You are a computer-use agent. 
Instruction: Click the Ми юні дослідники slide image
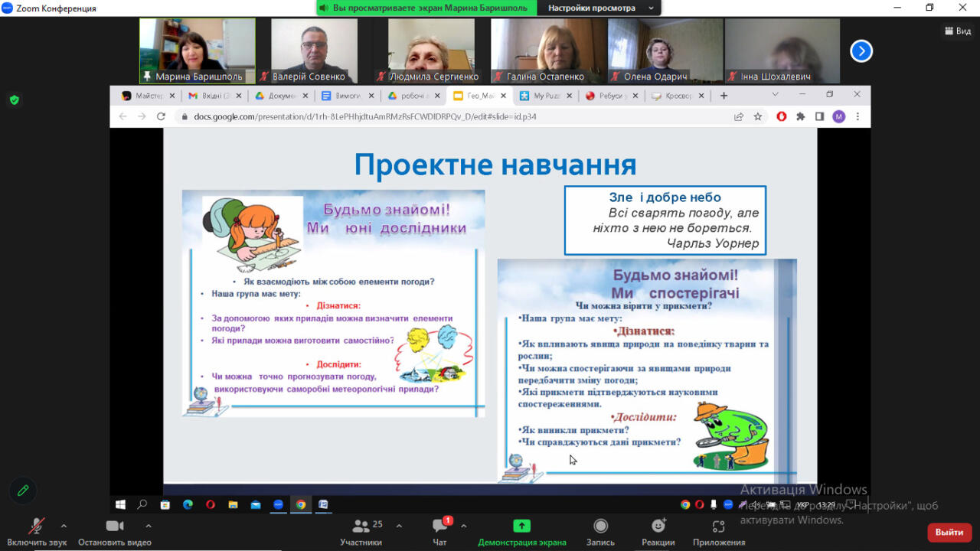click(333, 303)
